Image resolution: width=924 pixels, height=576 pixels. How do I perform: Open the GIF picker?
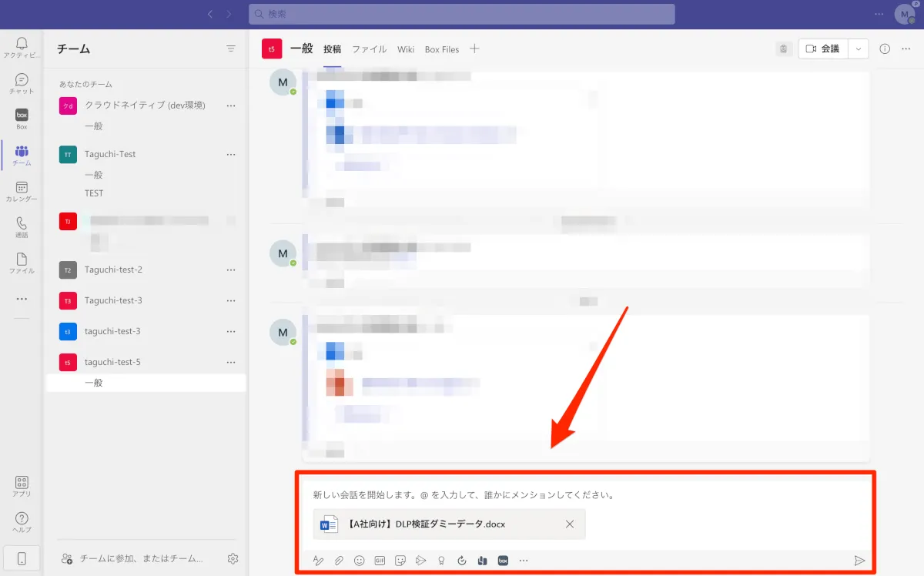tap(380, 561)
